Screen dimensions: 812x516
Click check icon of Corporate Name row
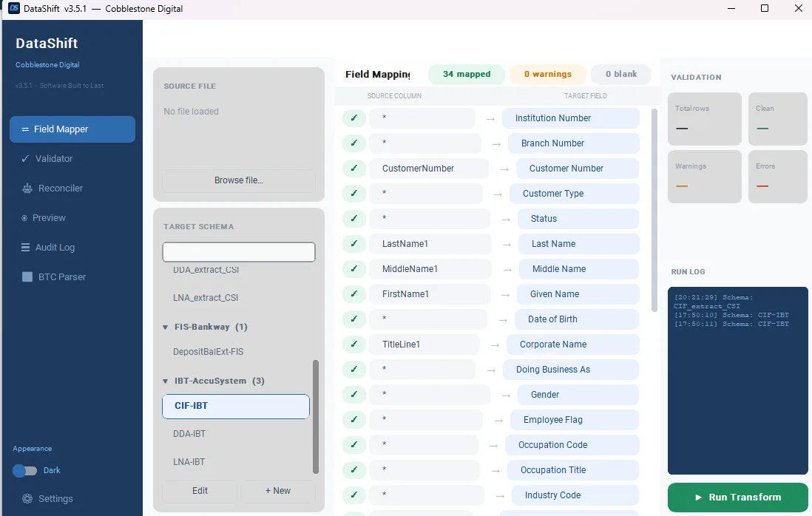[x=354, y=344]
